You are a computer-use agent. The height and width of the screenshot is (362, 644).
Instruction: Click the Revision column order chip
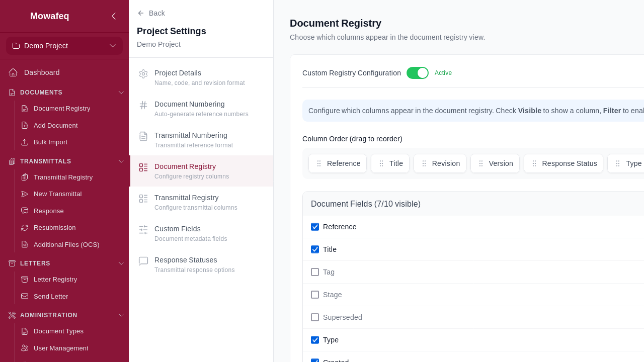click(x=440, y=163)
